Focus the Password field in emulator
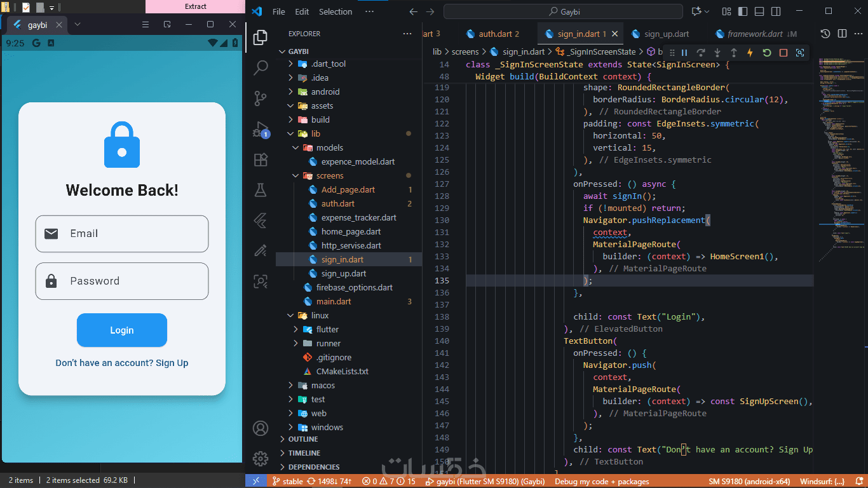This screenshot has width=868, height=488. coord(122,281)
